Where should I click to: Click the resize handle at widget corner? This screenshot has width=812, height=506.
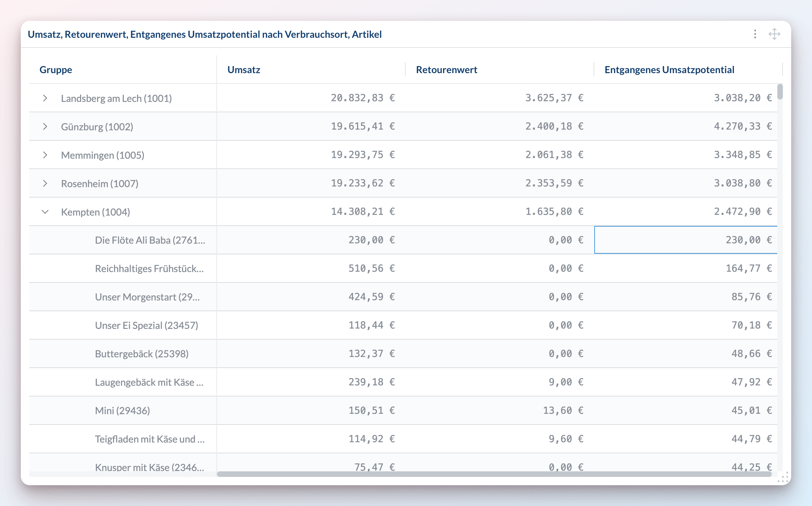[783, 477]
